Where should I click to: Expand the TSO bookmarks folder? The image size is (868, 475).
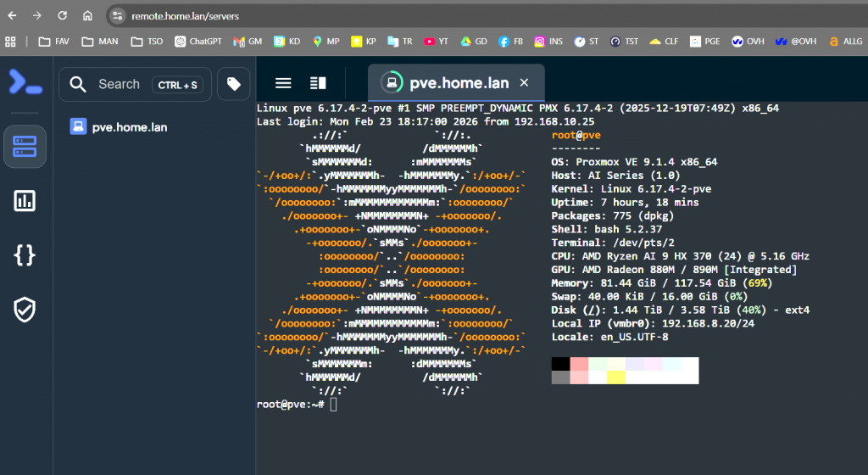click(147, 41)
